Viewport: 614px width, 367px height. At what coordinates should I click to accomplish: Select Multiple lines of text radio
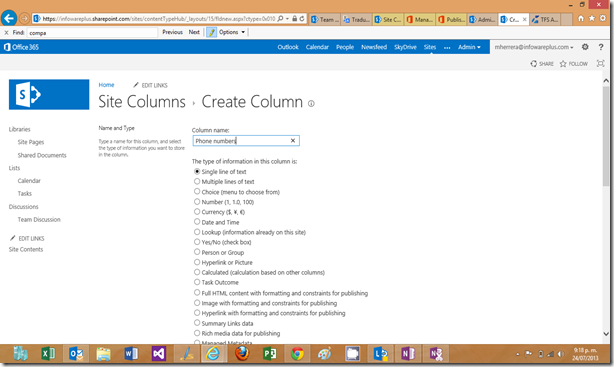click(x=197, y=181)
